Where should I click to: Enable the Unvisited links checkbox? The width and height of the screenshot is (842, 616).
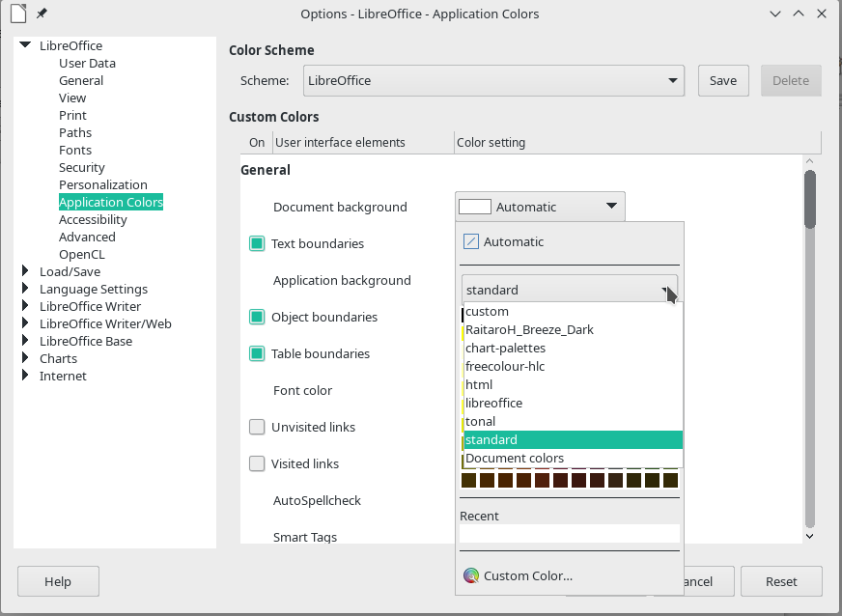pos(257,427)
